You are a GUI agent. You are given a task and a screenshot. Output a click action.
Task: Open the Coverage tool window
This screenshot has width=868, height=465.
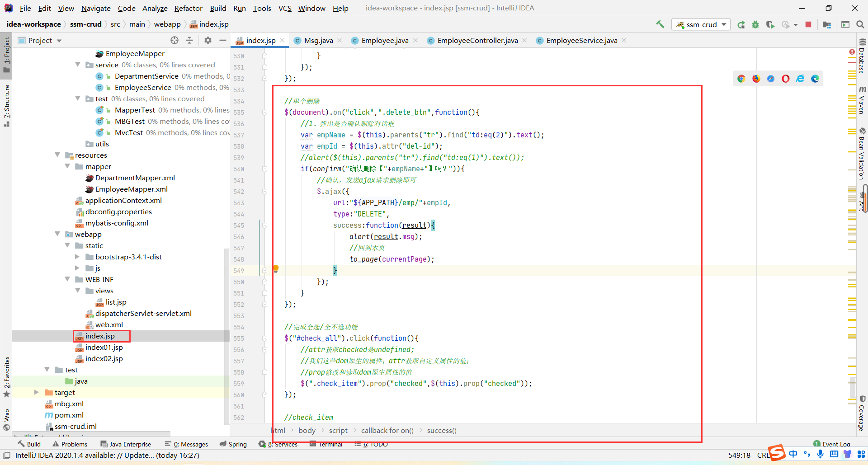click(x=862, y=413)
